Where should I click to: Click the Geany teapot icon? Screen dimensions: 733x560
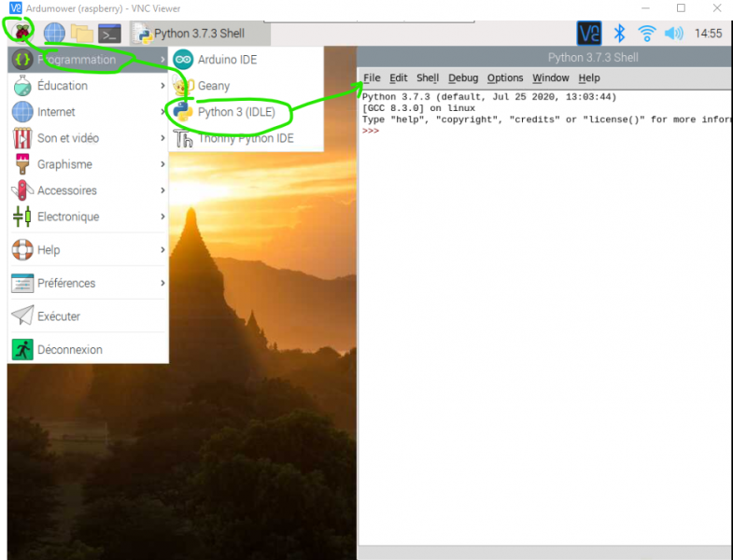click(183, 86)
